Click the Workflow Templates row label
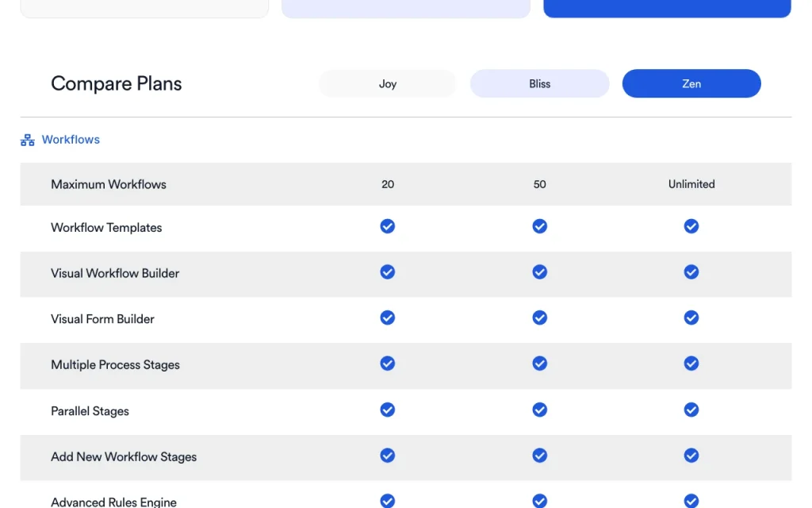The height and width of the screenshot is (508, 812). 106,228
